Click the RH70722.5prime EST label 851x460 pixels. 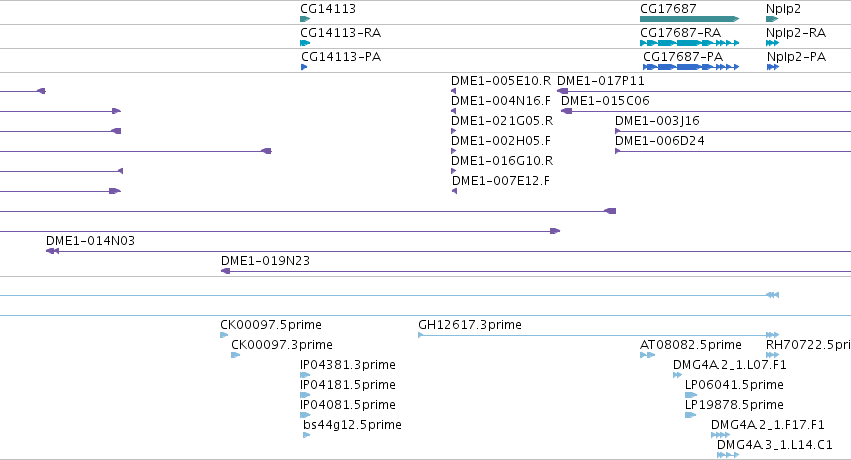point(808,344)
